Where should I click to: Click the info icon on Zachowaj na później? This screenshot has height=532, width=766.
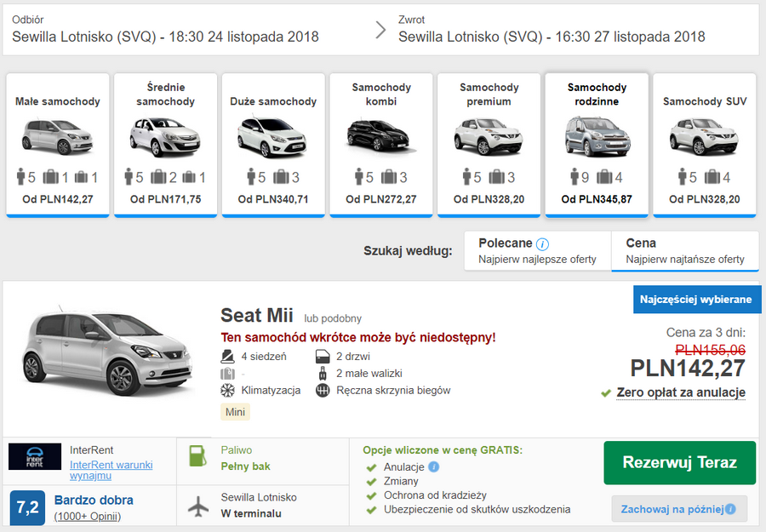[x=730, y=509]
